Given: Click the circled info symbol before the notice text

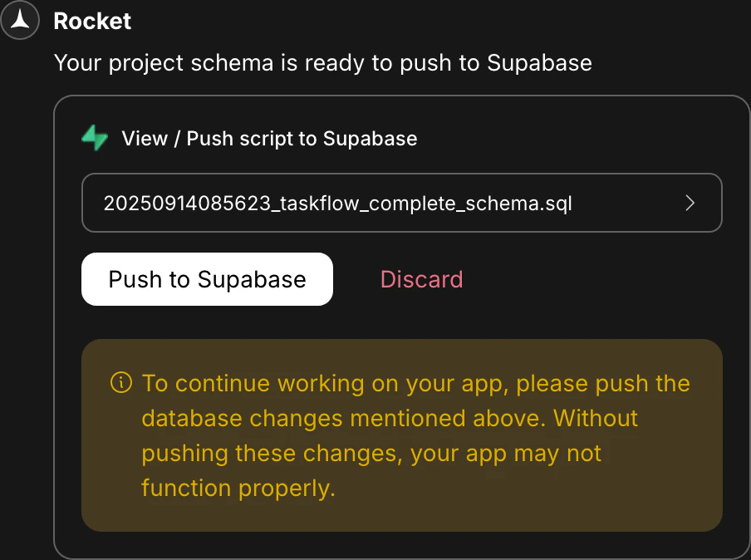Looking at the screenshot, I should 120,383.
